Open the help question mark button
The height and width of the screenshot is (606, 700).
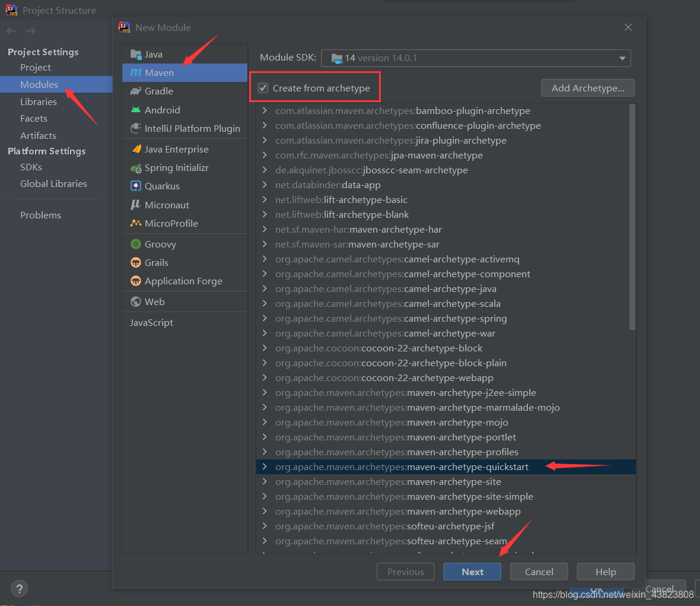19,588
